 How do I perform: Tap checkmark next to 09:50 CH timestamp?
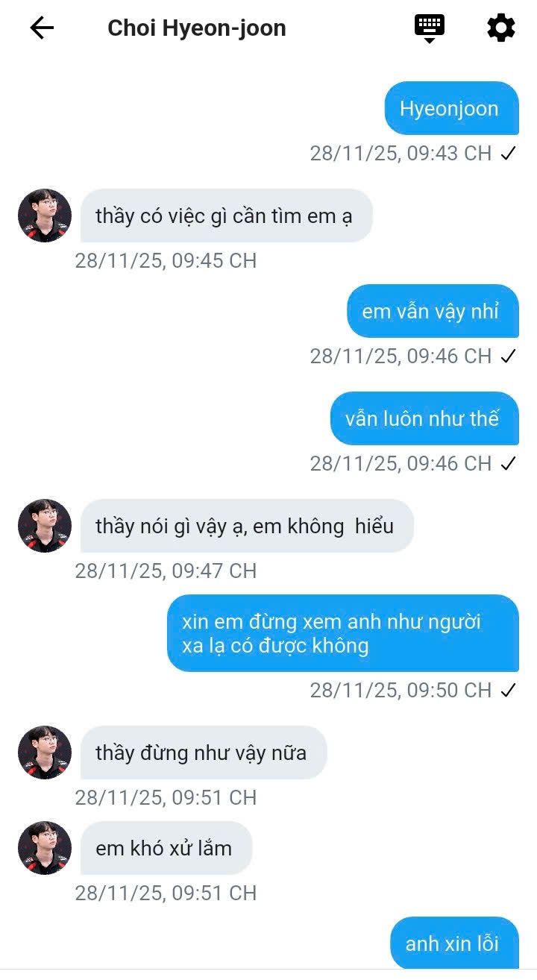coord(509,691)
